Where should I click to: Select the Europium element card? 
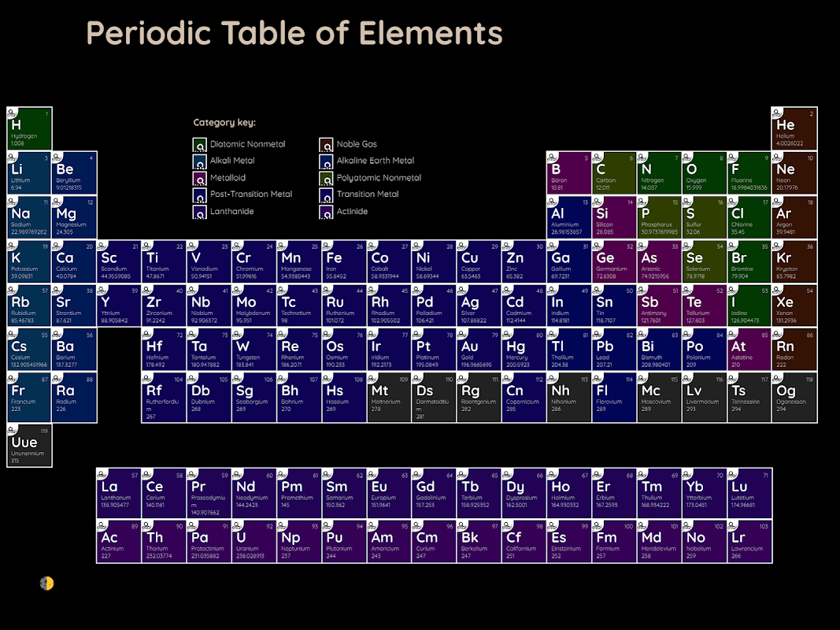(389, 493)
